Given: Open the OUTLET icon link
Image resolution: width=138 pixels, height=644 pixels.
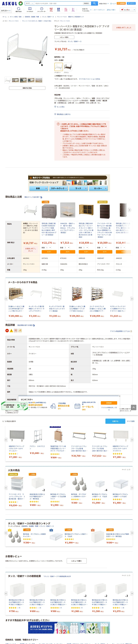Looking at the screenshot, I should tap(51, 10).
